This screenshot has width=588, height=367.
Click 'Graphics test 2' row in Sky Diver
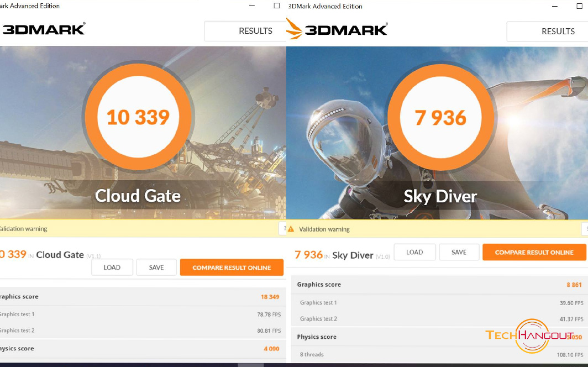point(439,319)
